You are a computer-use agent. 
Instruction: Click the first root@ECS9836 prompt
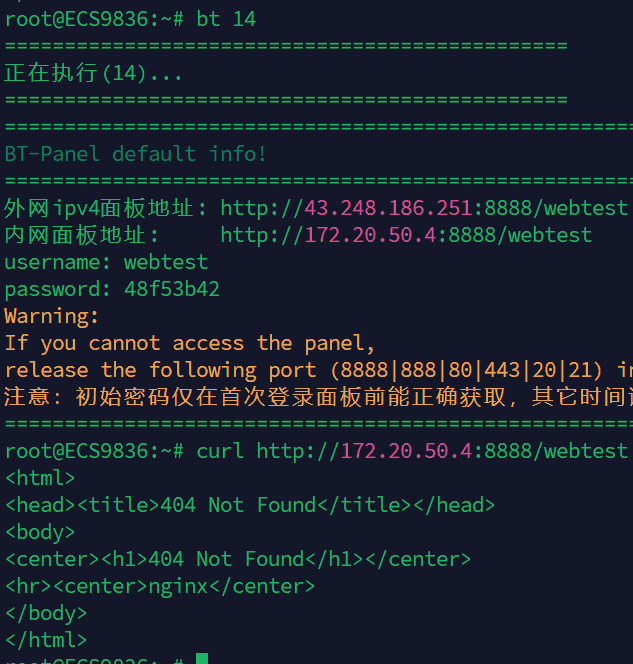[88, 19]
